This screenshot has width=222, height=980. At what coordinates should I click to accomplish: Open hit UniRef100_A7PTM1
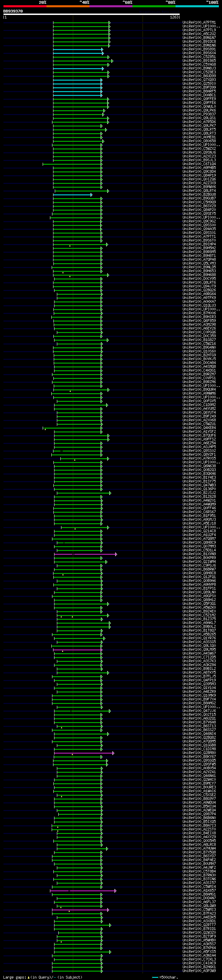tap(199, 23)
